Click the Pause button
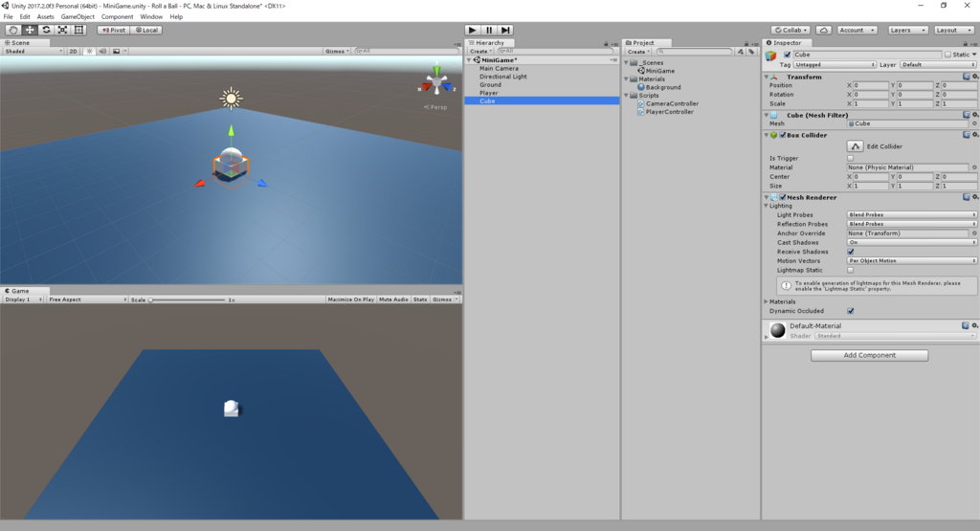980x531 pixels. (x=489, y=30)
